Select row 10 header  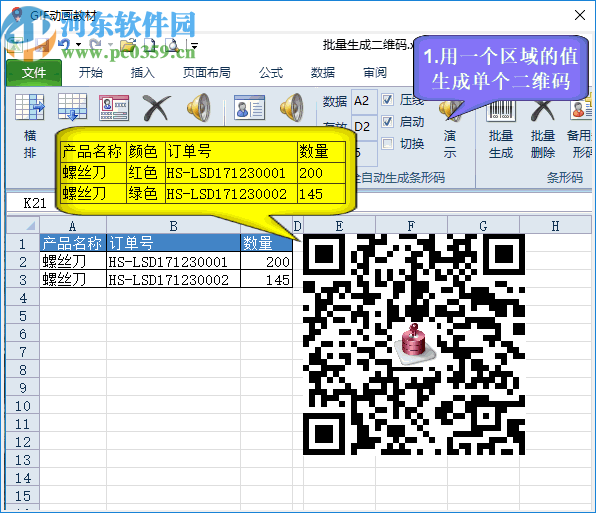[23, 405]
